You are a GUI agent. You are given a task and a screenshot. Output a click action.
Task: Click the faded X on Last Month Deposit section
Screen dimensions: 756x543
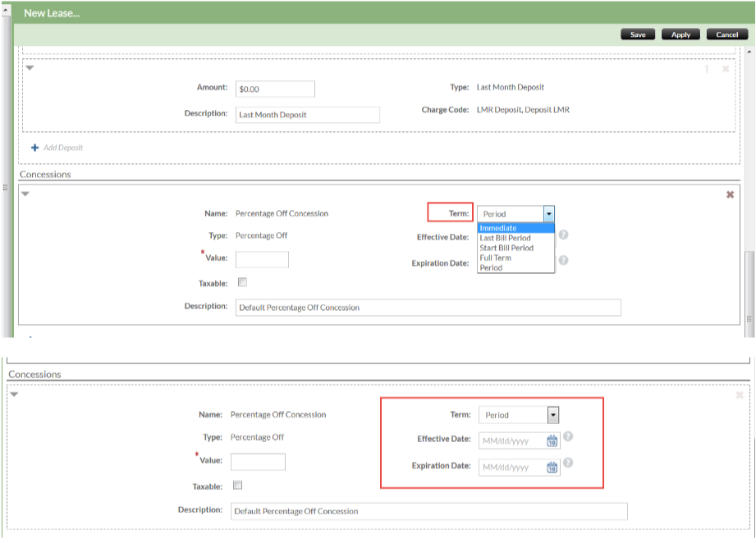tap(726, 69)
